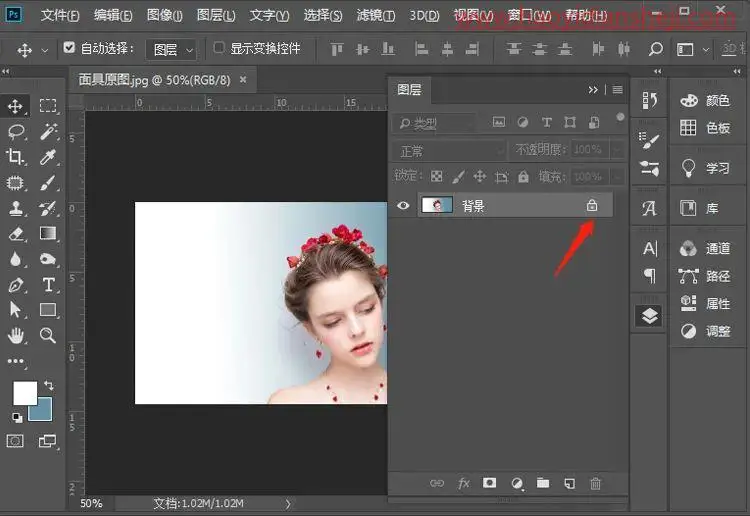This screenshot has width=750, height=516.
Task: Click the lock icon on 背景 layer
Action: pyautogui.click(x=592, y=205)
